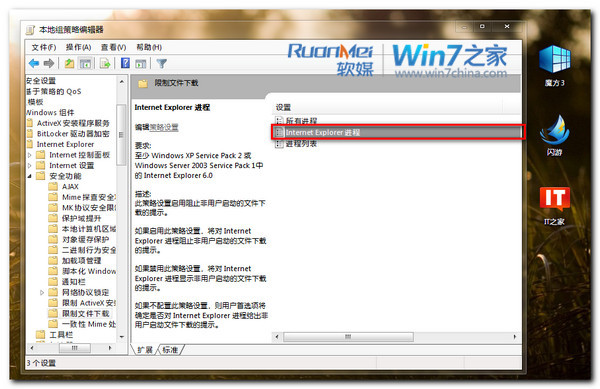Click the settings list horizontal scrollbar thumb

[348, 337]
